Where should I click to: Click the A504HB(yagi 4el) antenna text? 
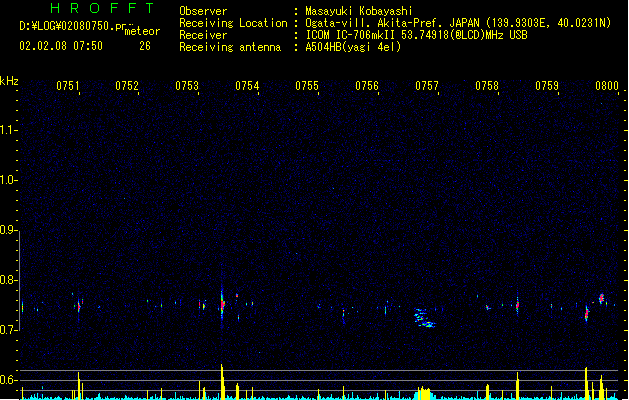tap(353, 47)
